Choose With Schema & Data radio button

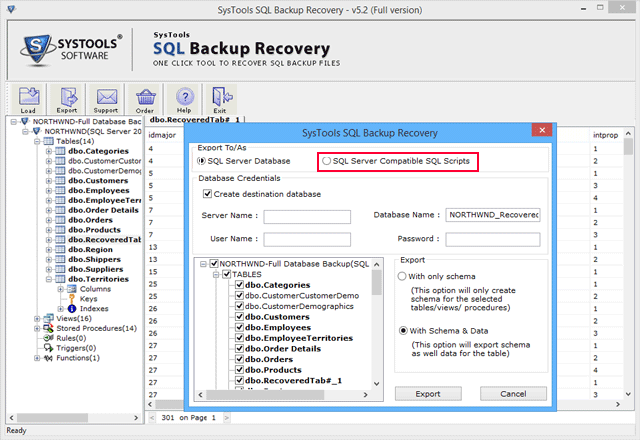pyautogui.click(x=403, y=331)
